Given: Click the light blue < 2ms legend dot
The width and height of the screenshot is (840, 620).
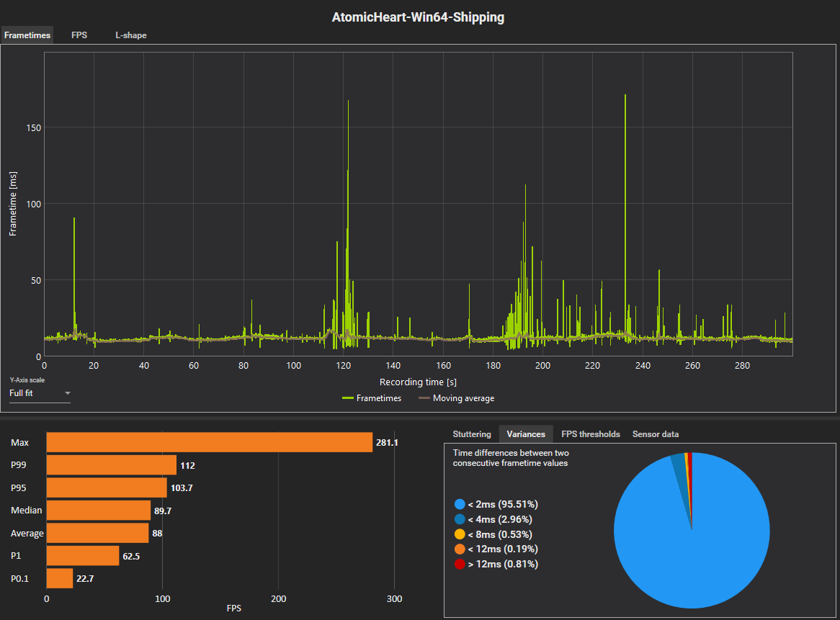Looking at the screenshot, I should coord(460,504).
